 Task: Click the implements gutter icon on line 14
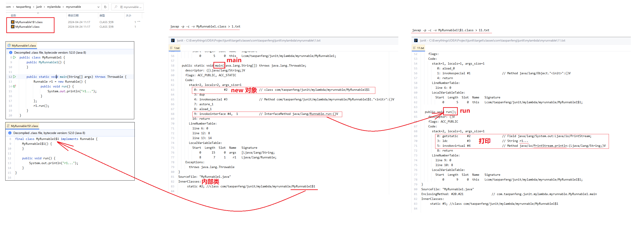coord(14,86)
